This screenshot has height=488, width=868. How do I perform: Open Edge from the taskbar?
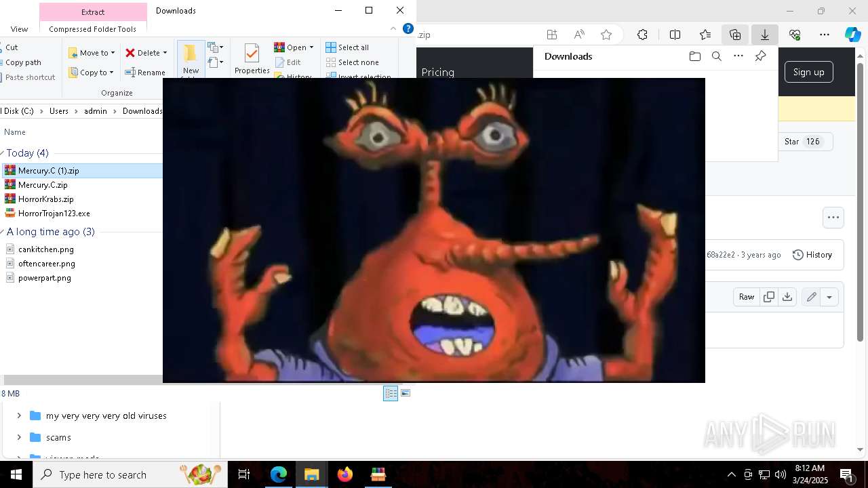[279, 474]
